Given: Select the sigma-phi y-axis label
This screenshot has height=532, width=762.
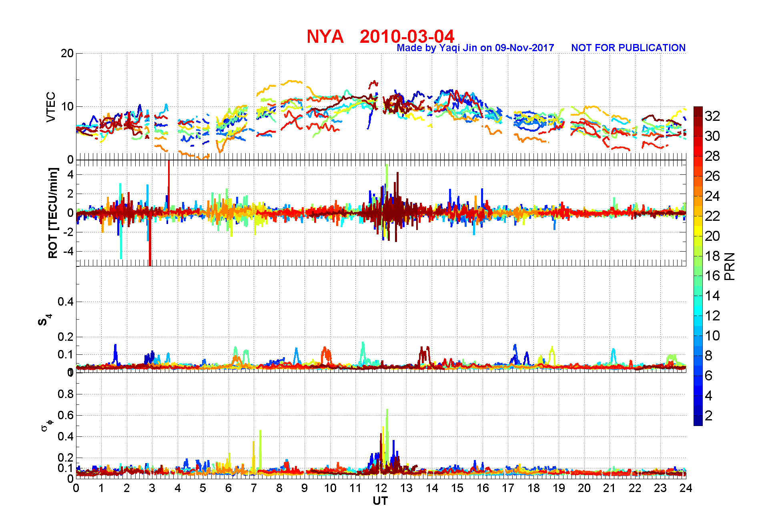Looking at the screenshot, I should [46, 425].
